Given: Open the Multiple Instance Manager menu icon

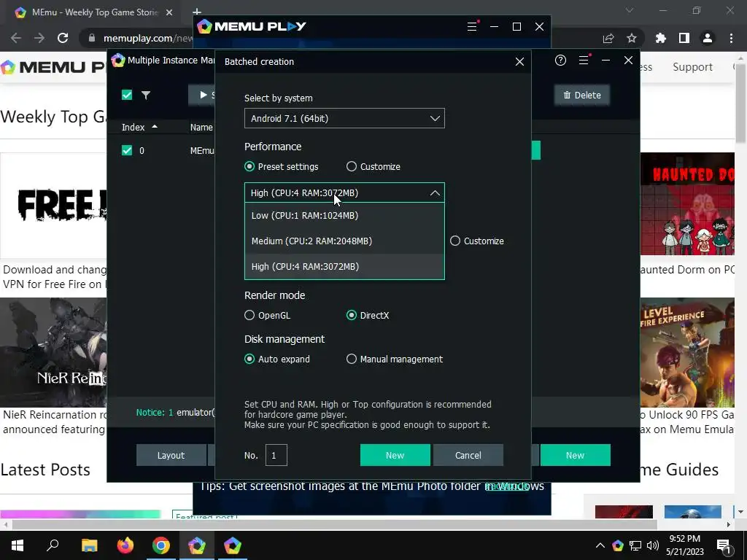Looking at the screenshot, I should coord(583,60).
